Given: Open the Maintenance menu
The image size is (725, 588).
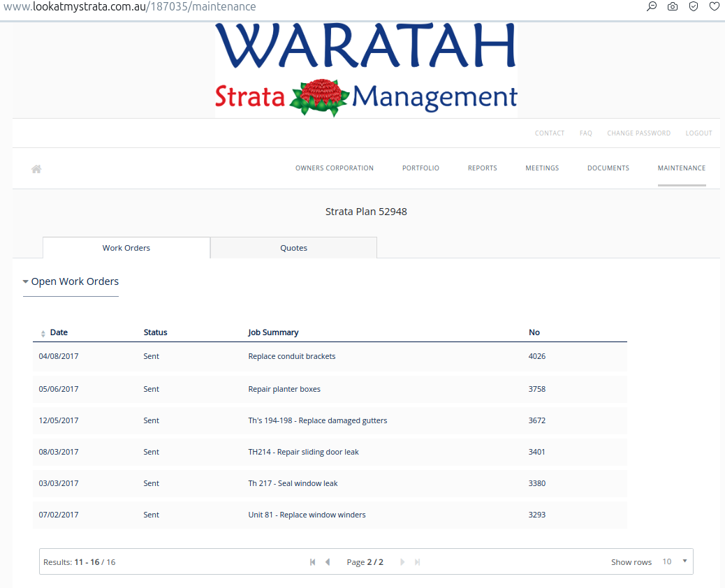Looking at the screenshot, I should click(x=682, y=168).
